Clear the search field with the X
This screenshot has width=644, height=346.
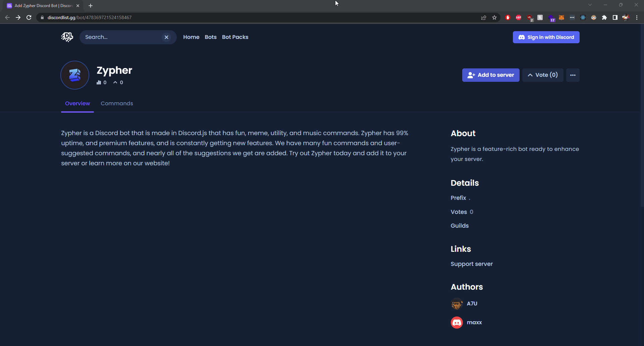(167, 37)
